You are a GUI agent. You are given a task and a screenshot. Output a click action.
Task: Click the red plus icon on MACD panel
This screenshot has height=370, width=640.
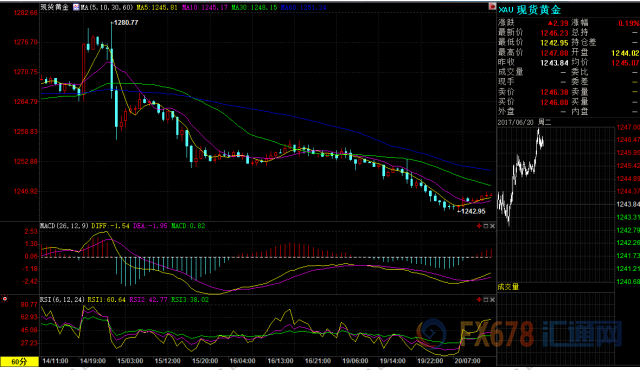point(479,226)
